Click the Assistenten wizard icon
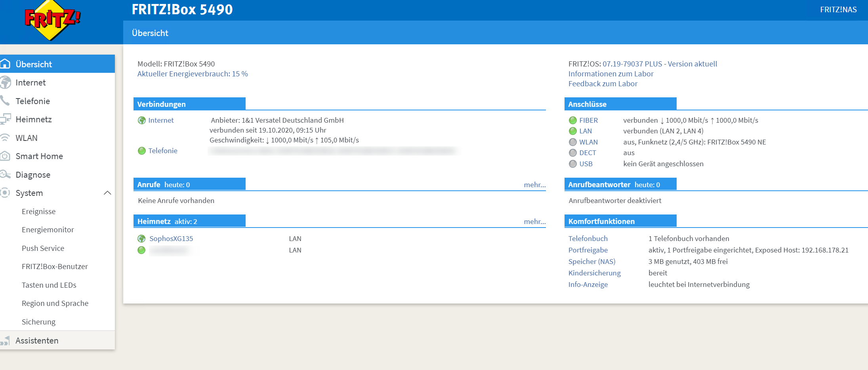 pos(5,340)
